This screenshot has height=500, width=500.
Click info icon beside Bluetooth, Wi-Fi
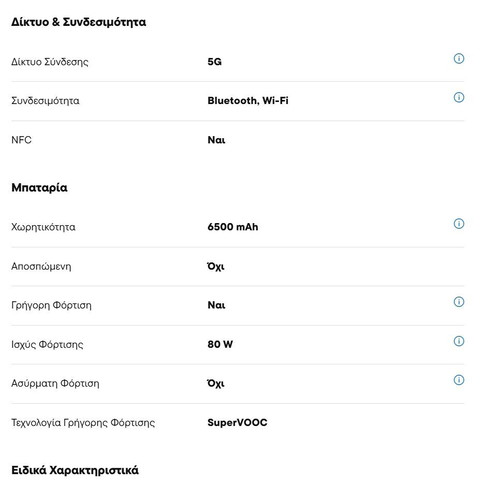coord(459,97)
